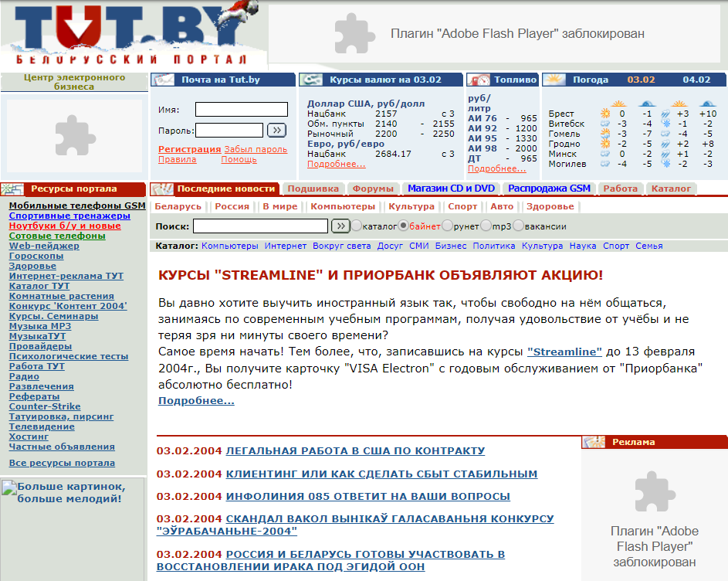Open Спортивные тренажеры link
Screen dimensions: 728x581
coord(69,216)
